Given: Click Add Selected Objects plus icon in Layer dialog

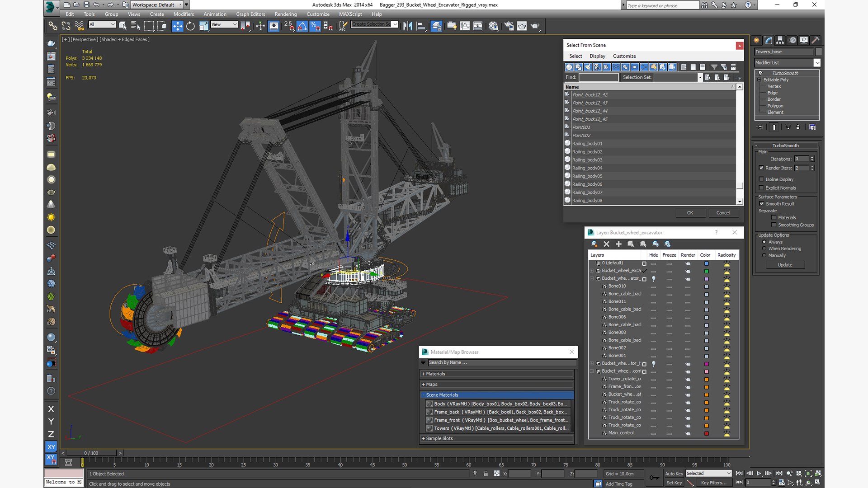Looking at the screenshot, I should [618, 244].
